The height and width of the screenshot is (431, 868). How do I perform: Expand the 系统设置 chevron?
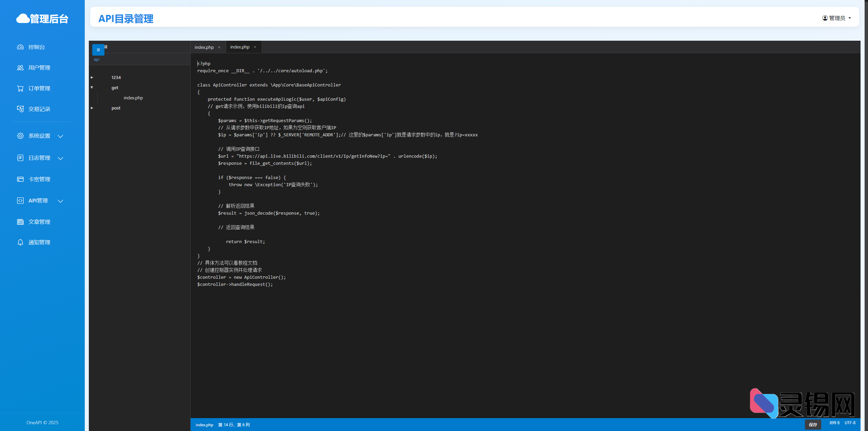tap(60, 136)
